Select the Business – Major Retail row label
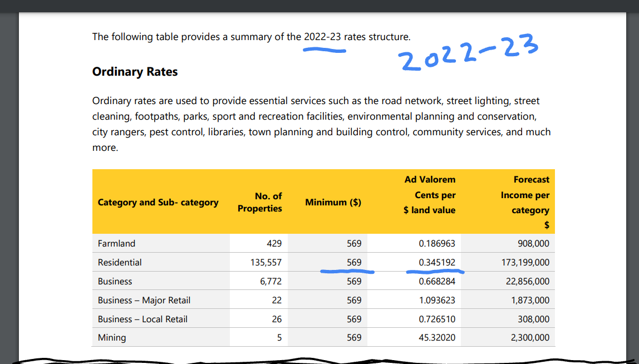This screenshot has height=364, width=639. click(144, 301)
